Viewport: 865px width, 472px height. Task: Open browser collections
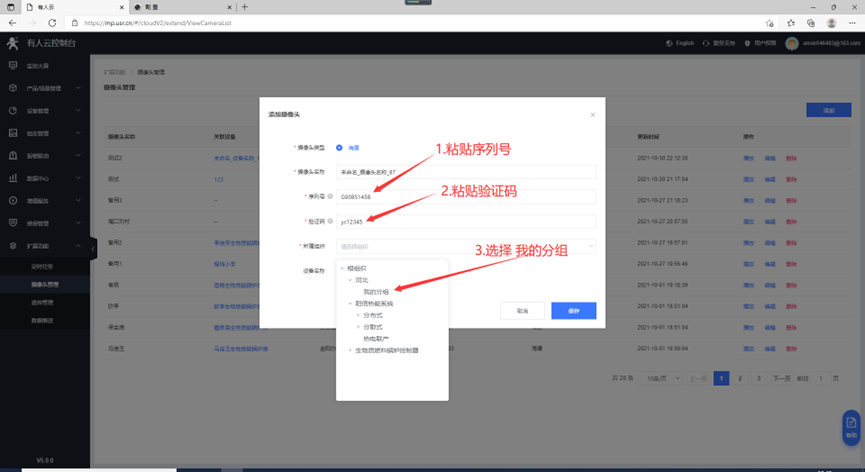[x=810, y=23]
